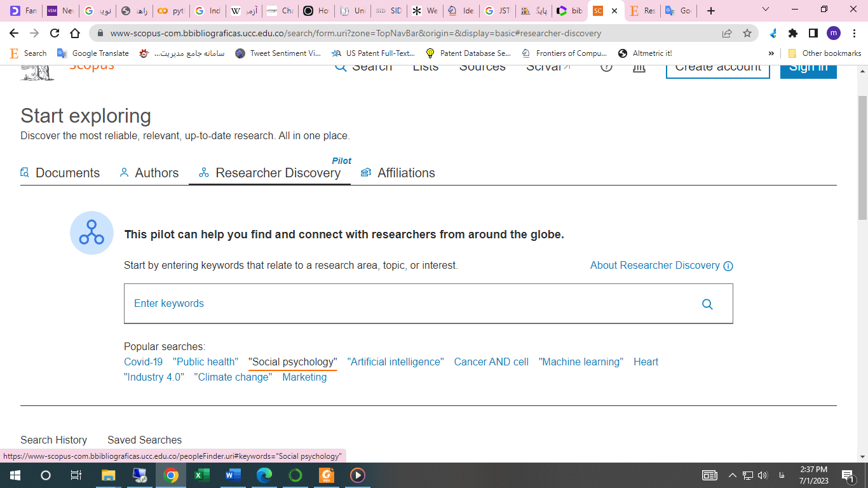Open the Search History tab
This screenshot has height=488, width=868.
[x=53, y=440]
